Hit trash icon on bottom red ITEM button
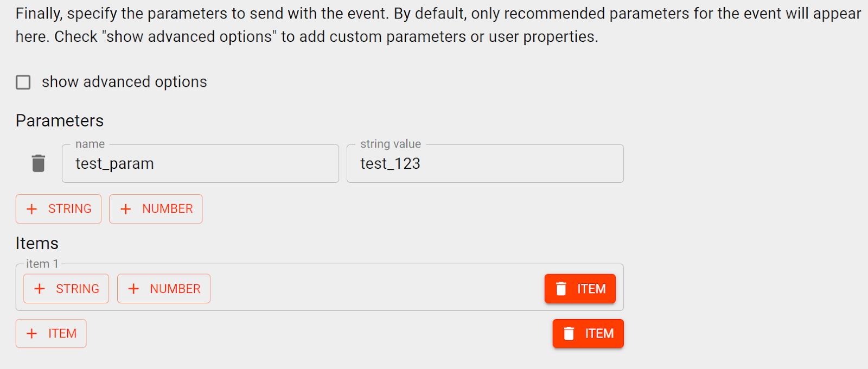 click(569, 334)
